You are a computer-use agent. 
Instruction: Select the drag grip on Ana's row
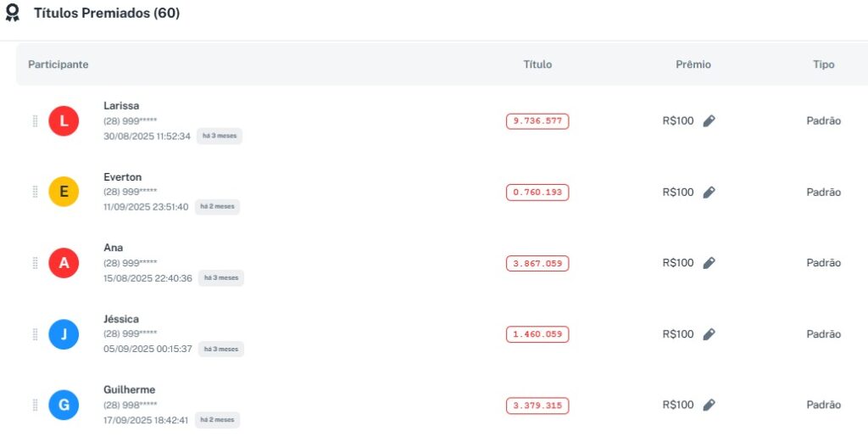point(35,263)
